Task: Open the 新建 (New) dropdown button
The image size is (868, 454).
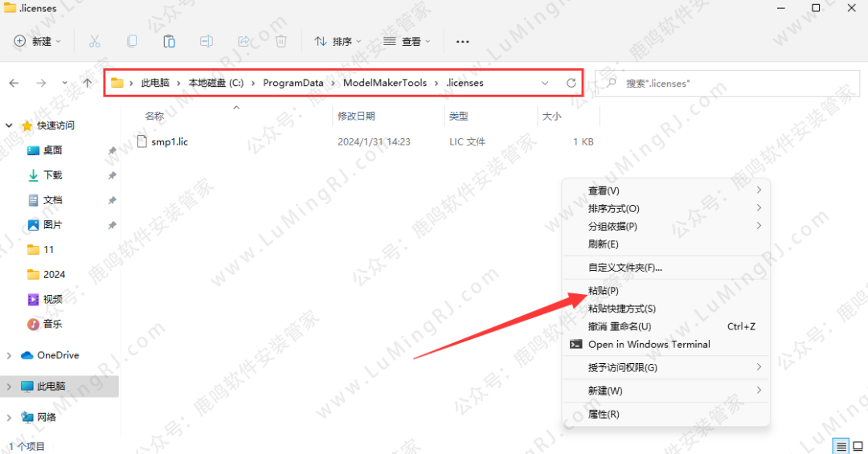Action: [38, 41]
